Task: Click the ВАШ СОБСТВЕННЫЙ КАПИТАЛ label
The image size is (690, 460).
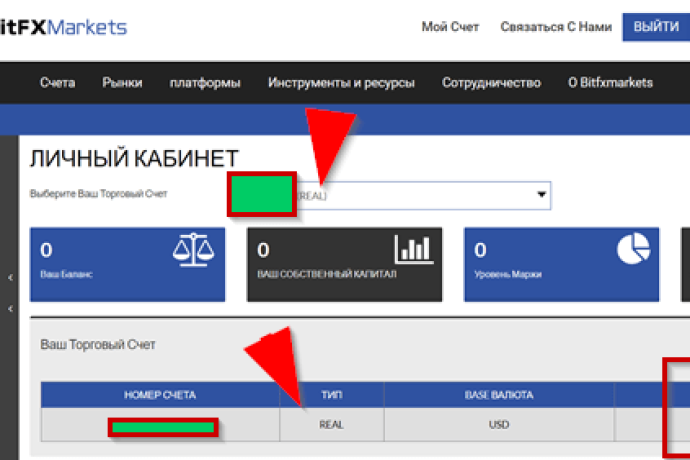Action: pos(327,274)
